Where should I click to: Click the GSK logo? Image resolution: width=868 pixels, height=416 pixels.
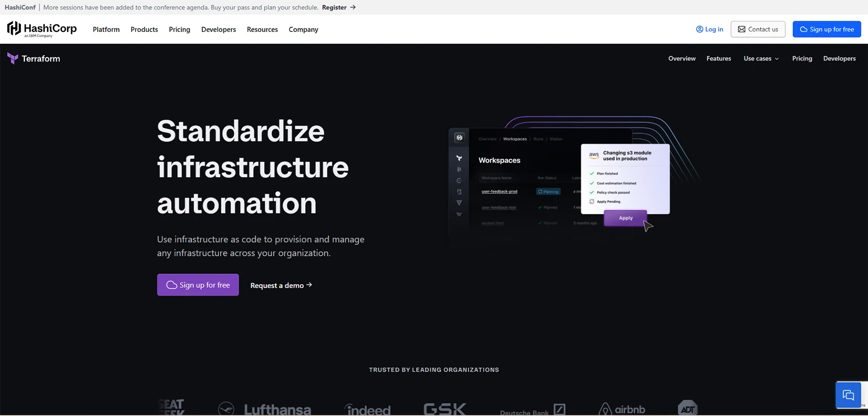point(444,408)
